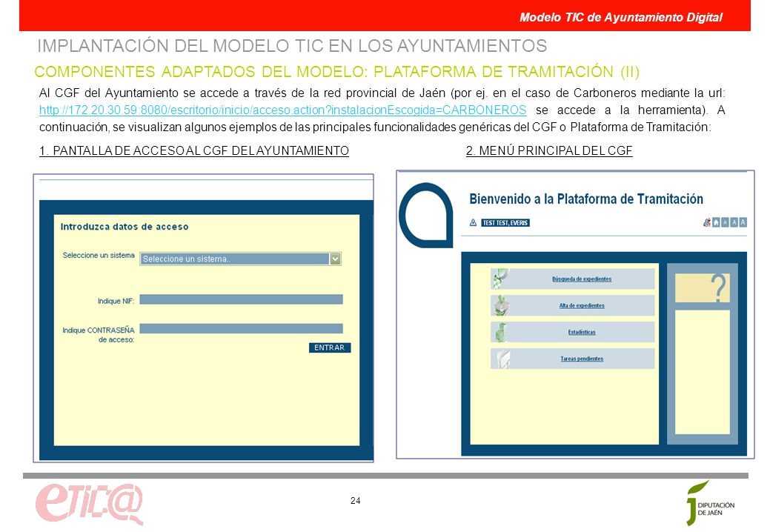Click the Diputación de Jaén logo
This screenshot has height=532, width=770.
(710, 504)
